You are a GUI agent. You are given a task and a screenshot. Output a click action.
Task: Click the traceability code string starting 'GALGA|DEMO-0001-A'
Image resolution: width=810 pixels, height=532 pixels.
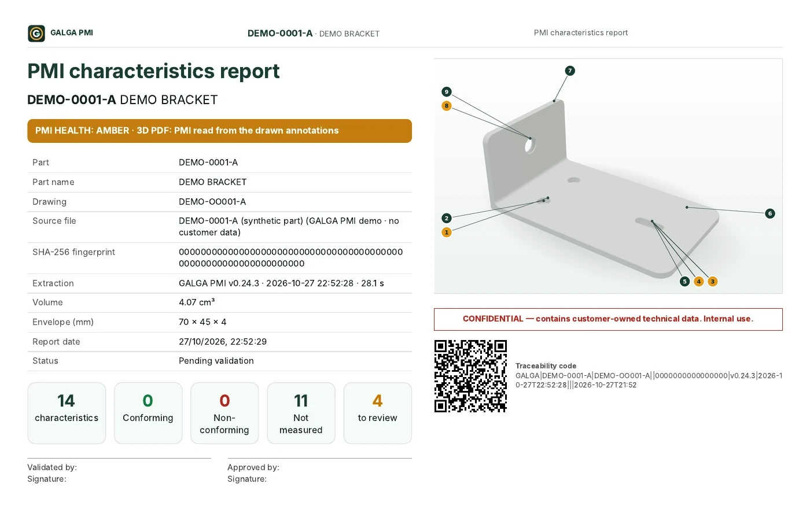point(649,380)
